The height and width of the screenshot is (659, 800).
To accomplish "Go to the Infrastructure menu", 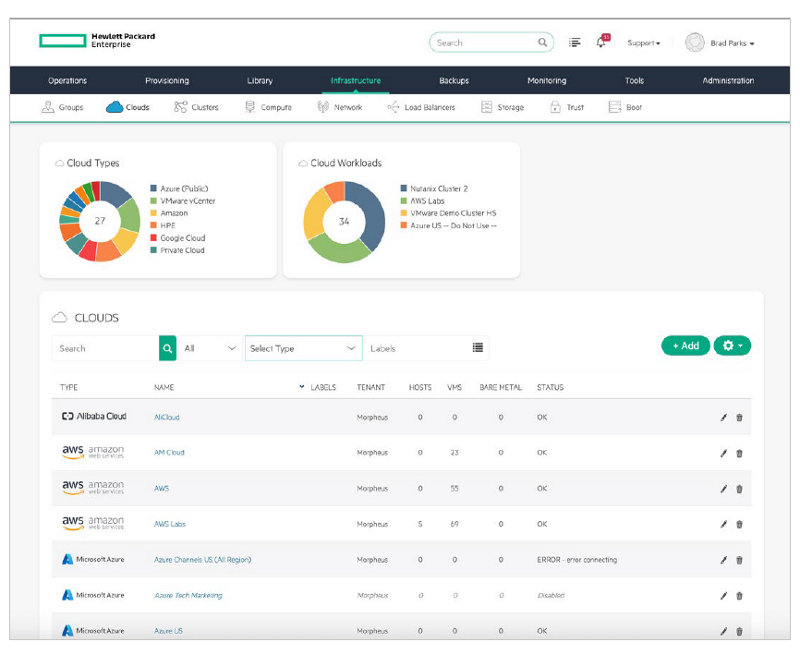I will coord(356,81).
